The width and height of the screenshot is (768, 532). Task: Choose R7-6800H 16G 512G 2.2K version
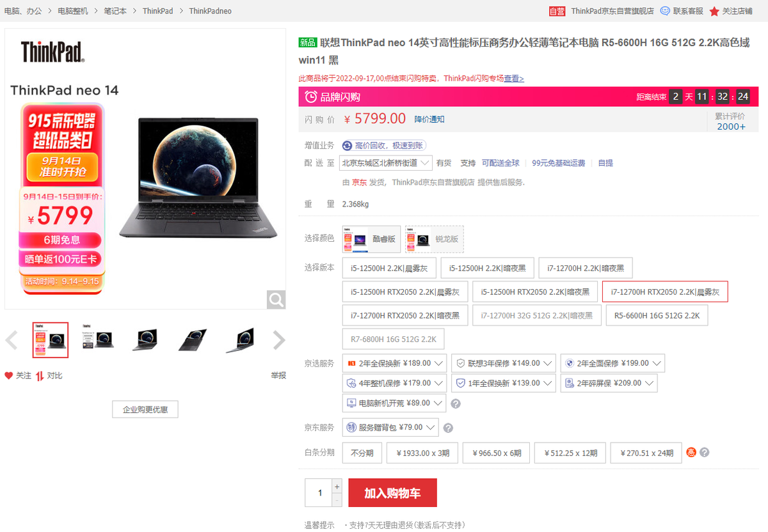point(394,339)
